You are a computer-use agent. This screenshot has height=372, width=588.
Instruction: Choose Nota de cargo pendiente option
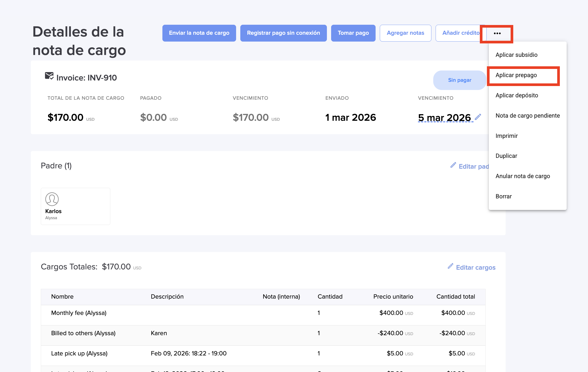click(527, 115)
